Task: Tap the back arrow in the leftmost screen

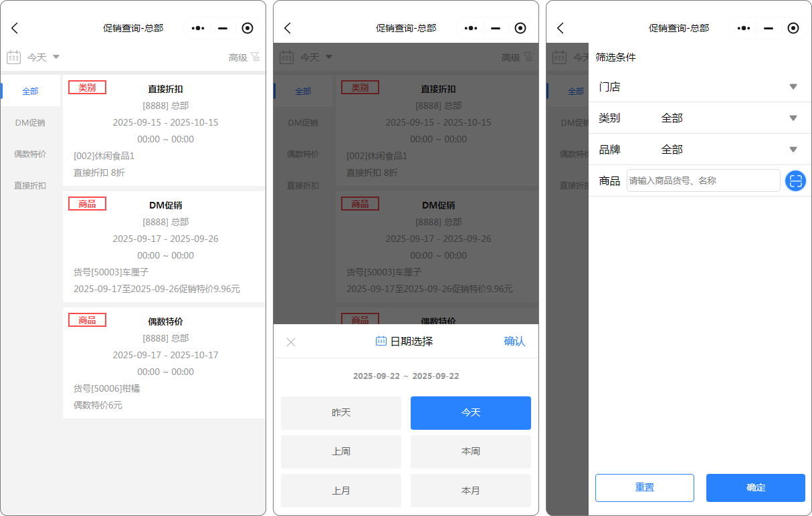Action: (15, 28)
